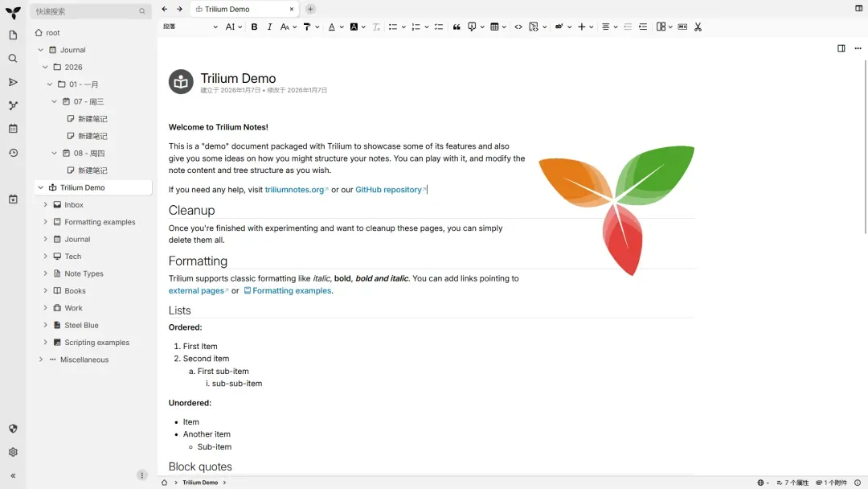Change the Trilium Demo note icon

click(181, 82)
